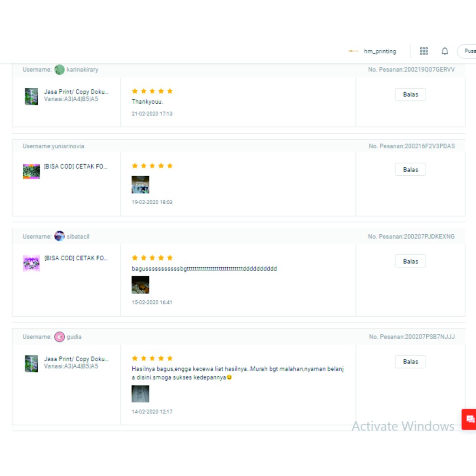Click the shop logo beside hm_printing

pos(353,51)
